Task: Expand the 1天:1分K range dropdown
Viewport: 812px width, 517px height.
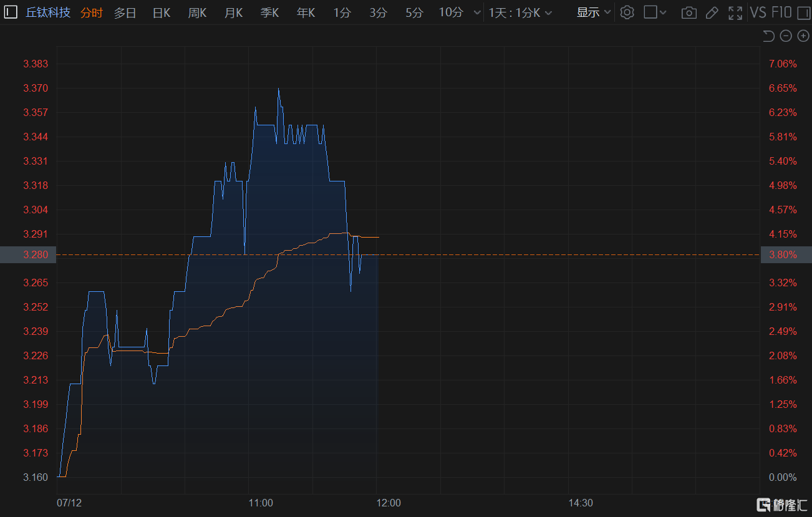Action: (x=520, y=12)
